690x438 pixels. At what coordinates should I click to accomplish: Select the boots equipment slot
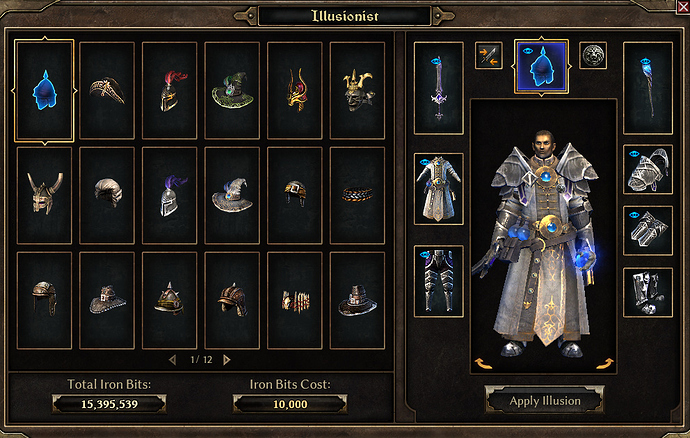[x=648, y=292]
